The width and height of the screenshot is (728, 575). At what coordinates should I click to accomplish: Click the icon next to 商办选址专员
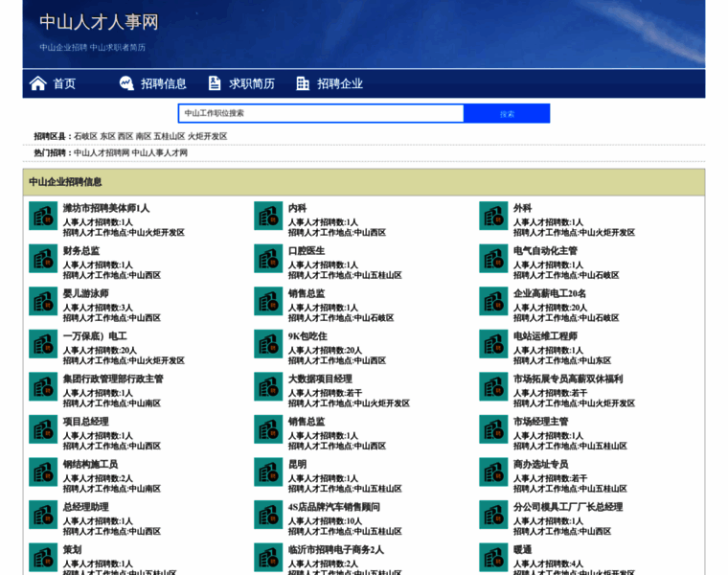493,472
